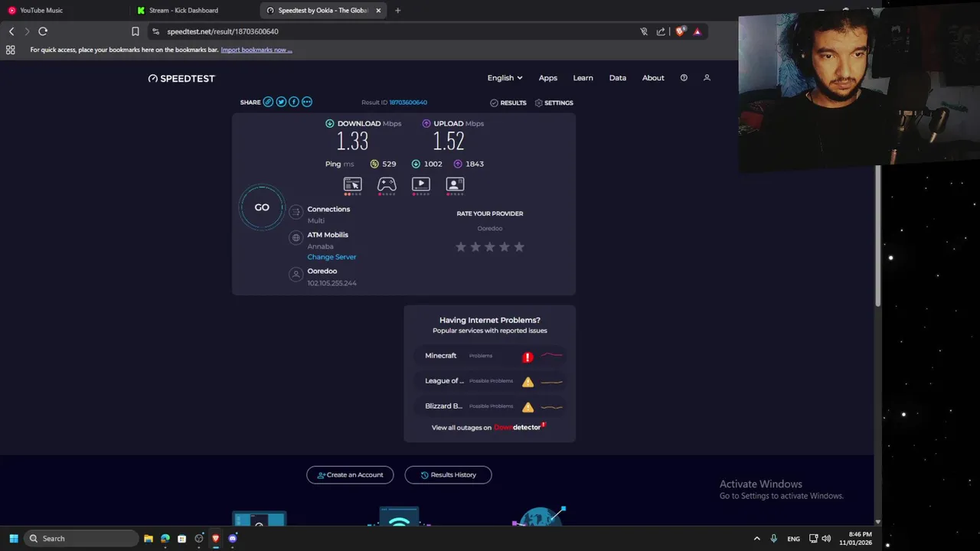Viewport: 980px width, 551px height.
Task: Open result ID 18703600640 link
Action: pyautogui.click(x=408, y=103)
